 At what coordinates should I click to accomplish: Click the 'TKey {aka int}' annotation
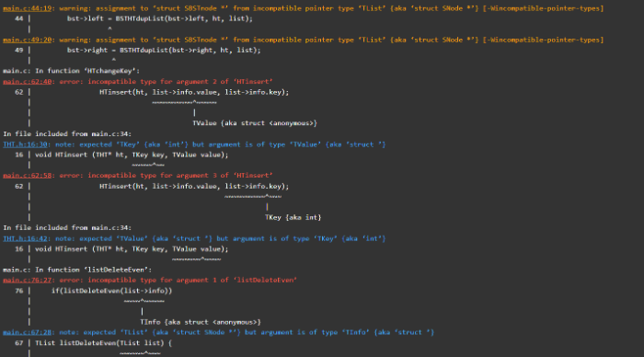(x=293, y=217)
